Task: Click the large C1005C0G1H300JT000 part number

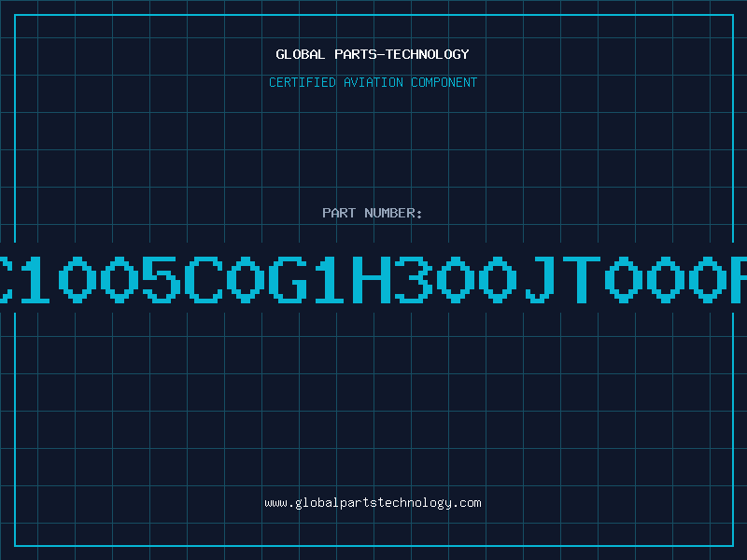Action: point(373,279)
